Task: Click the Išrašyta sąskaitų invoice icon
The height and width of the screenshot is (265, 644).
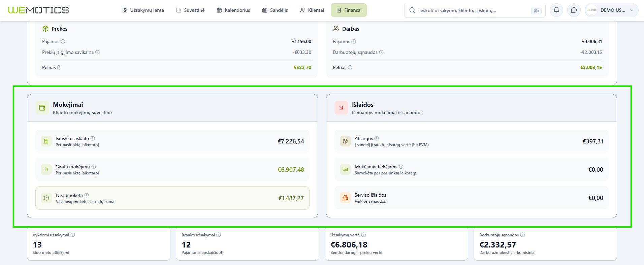Action: 46,141
